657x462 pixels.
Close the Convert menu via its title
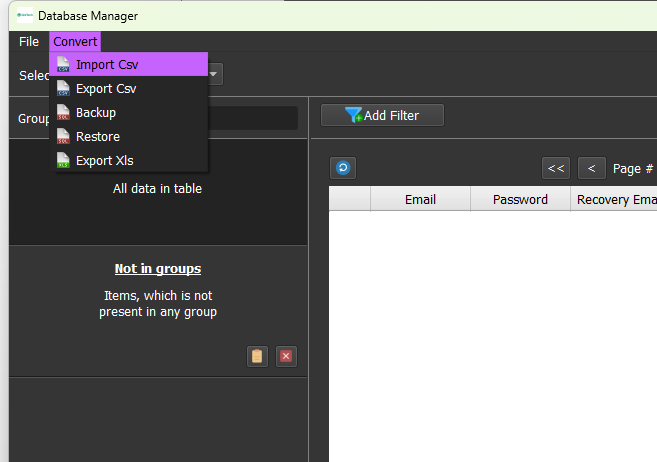(x=75, y=42)
